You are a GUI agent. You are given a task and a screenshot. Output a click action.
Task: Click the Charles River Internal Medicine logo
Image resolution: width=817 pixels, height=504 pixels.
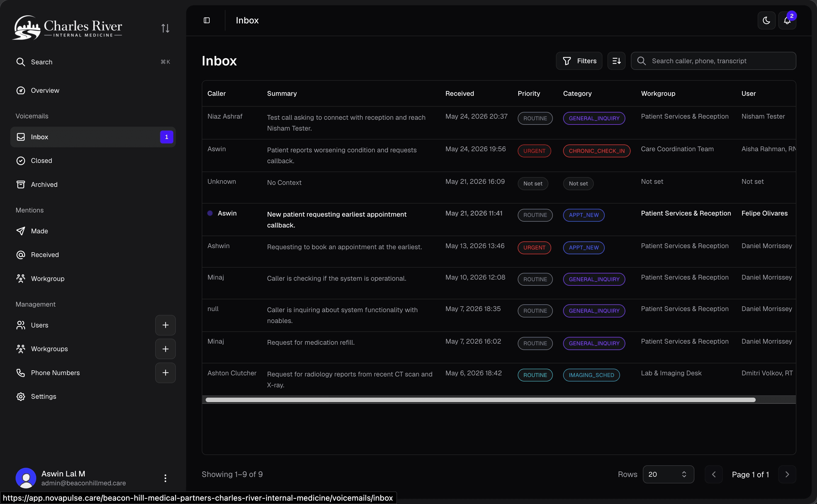pos(67,28)
